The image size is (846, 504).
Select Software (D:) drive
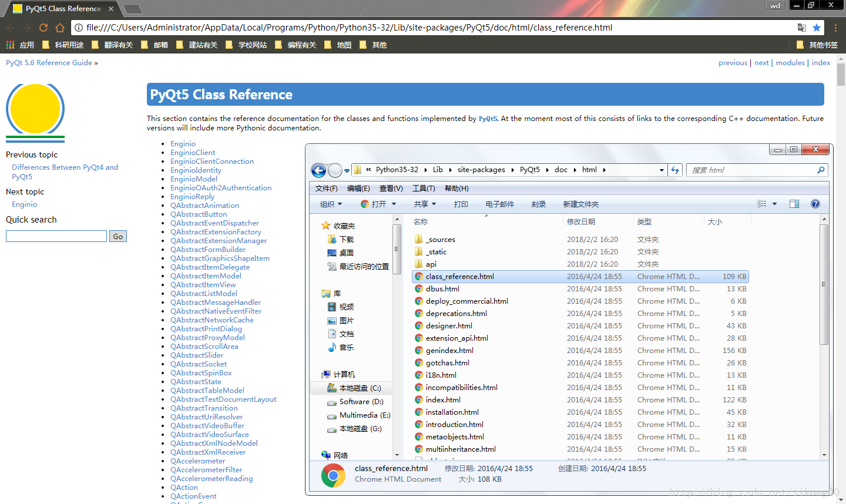point(355,402)
